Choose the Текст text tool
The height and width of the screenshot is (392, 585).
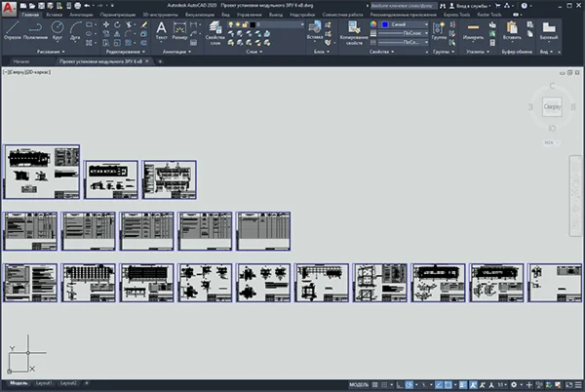click(161, 30)
